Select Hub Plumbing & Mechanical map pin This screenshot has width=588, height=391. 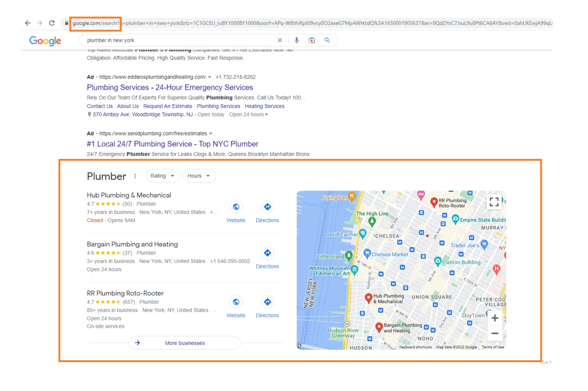click(368, 298)
